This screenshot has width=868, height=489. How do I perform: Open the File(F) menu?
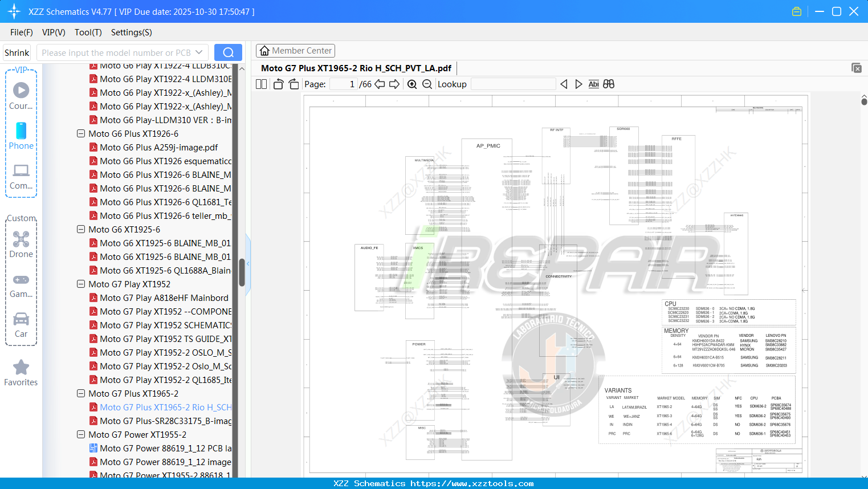pyautogui.click(x=22, y=32)
